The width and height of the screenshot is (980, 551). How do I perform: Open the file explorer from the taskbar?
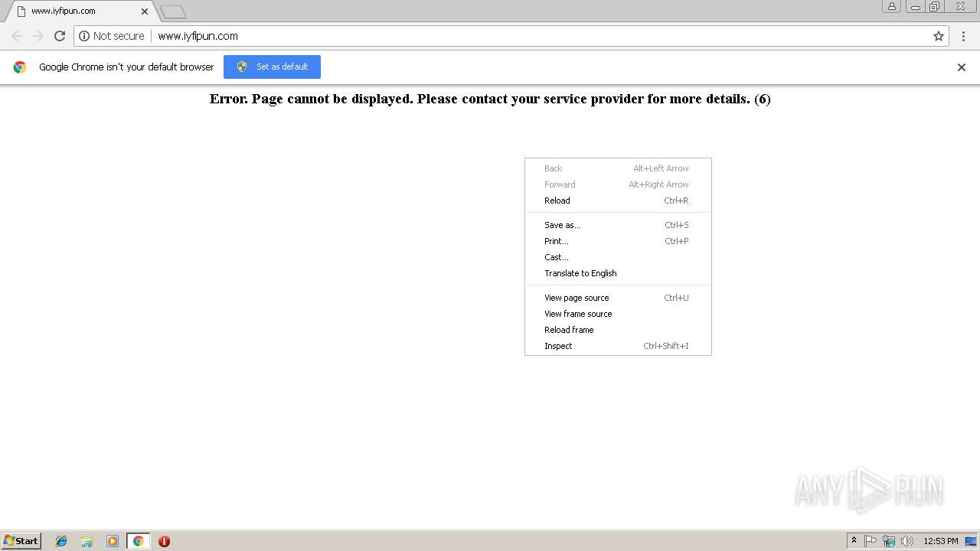click(x=87, y=541)
